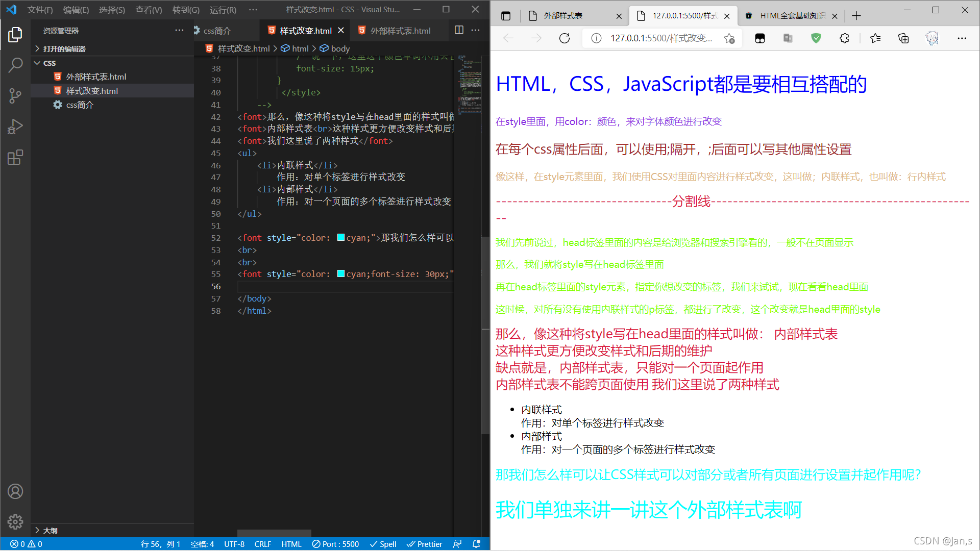Open Run and Debug view icon
This screenshot has width=980, height=551.
click(x=15, y=127)
